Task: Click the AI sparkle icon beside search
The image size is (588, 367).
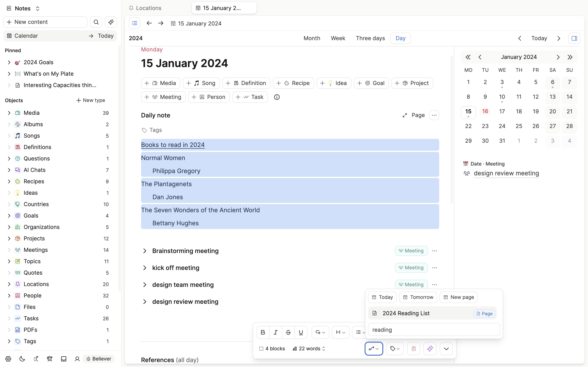Action: point(111,22)
